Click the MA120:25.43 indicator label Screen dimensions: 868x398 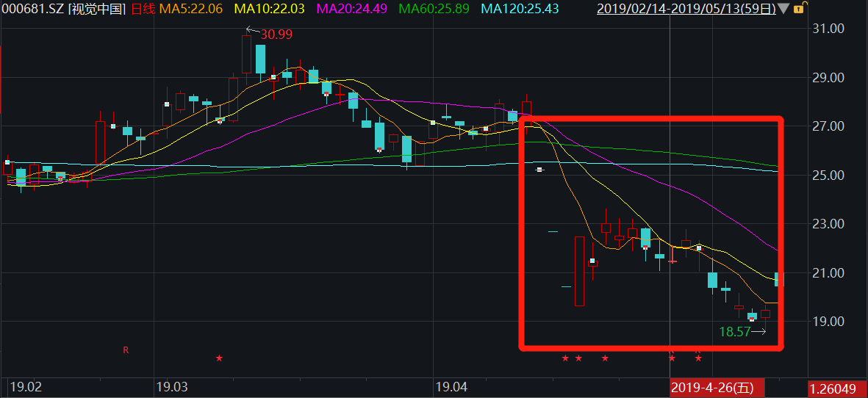[x=520, y=9]
